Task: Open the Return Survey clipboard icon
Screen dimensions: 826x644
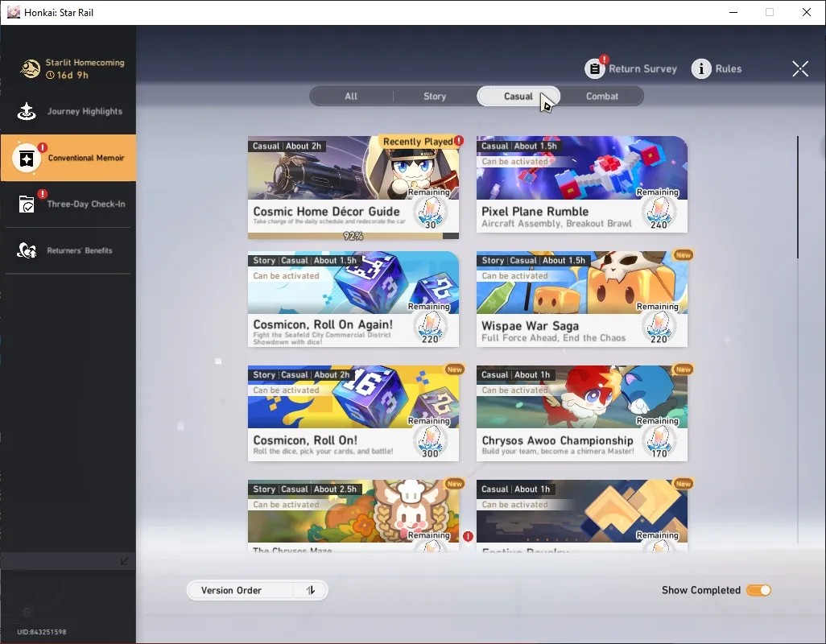Action: pos(595,69)
